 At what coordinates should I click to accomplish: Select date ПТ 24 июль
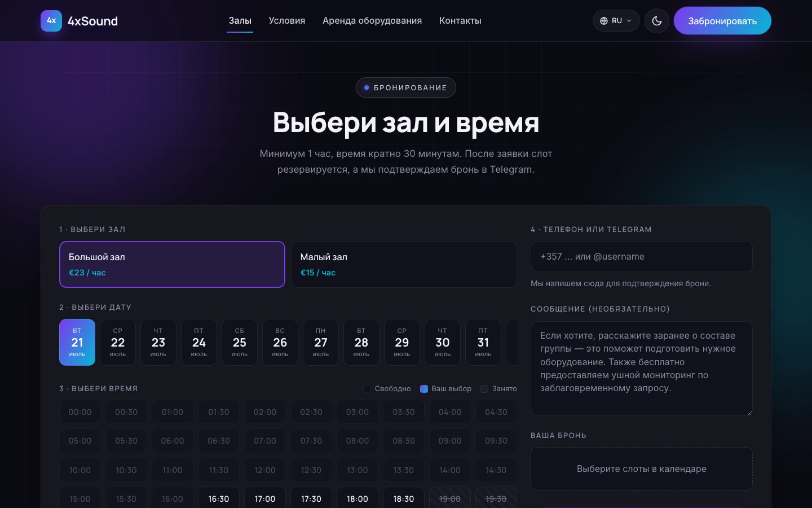click(x=199, y=342)
